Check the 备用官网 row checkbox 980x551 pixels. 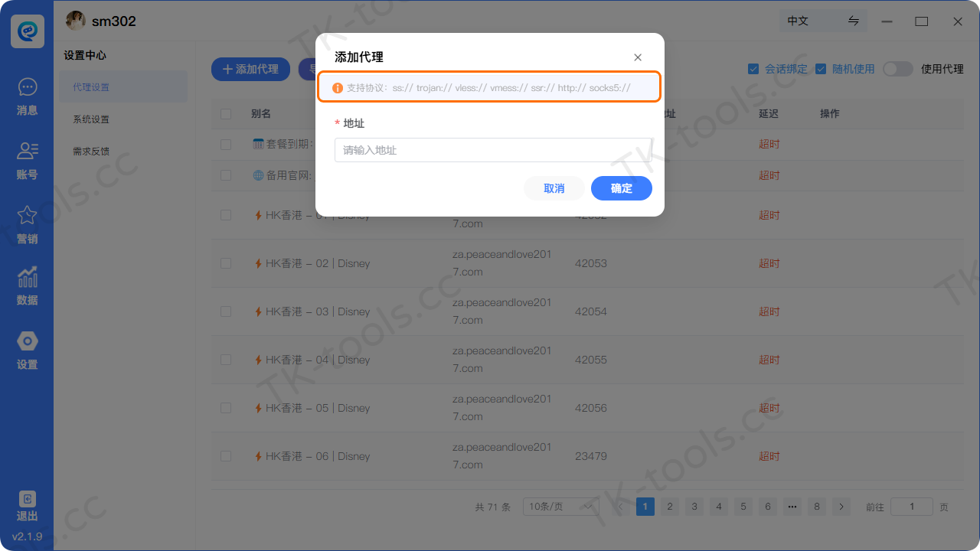click(226, 175)
